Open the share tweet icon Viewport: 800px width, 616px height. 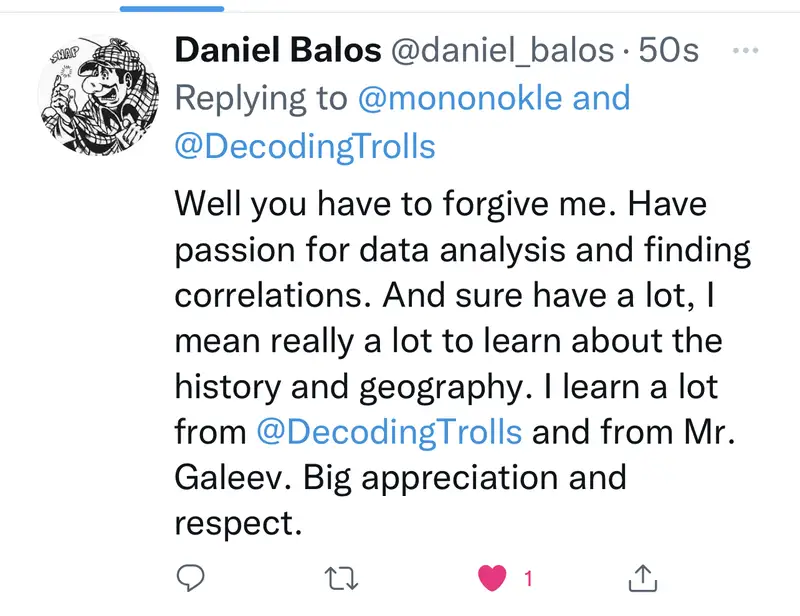pos(642,577)
